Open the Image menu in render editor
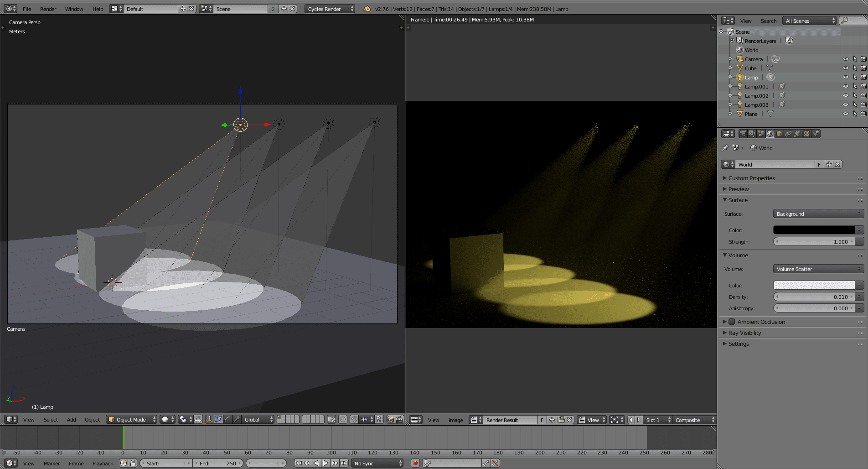 [x=455, y=420]
